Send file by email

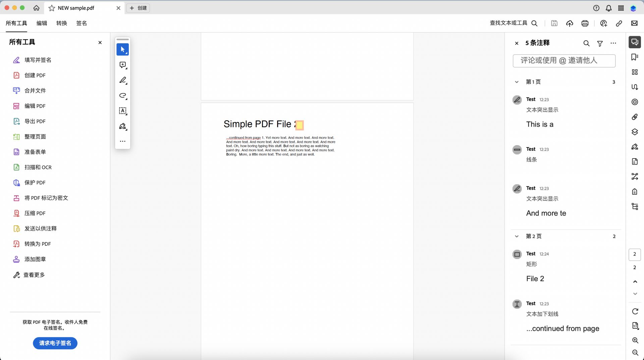[x=634, y=23]
